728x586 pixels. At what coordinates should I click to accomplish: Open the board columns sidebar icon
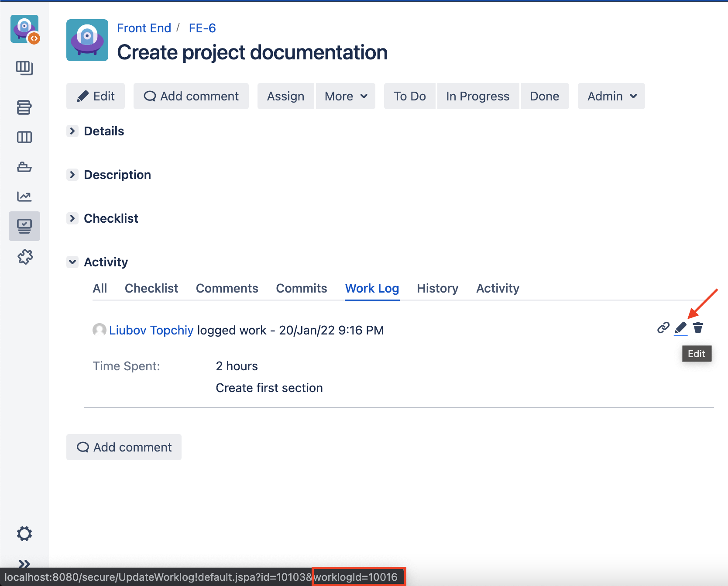pos(24,137)
